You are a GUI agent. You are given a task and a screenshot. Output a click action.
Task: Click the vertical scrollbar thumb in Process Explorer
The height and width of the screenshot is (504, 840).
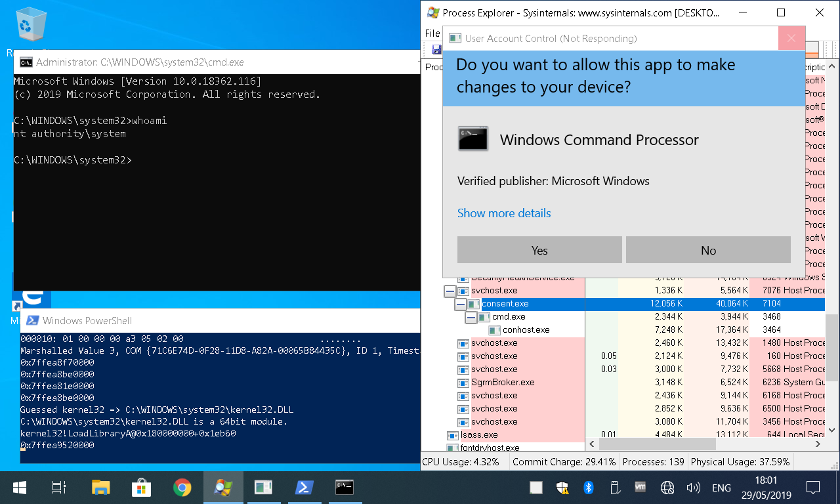tap(831, 348)
